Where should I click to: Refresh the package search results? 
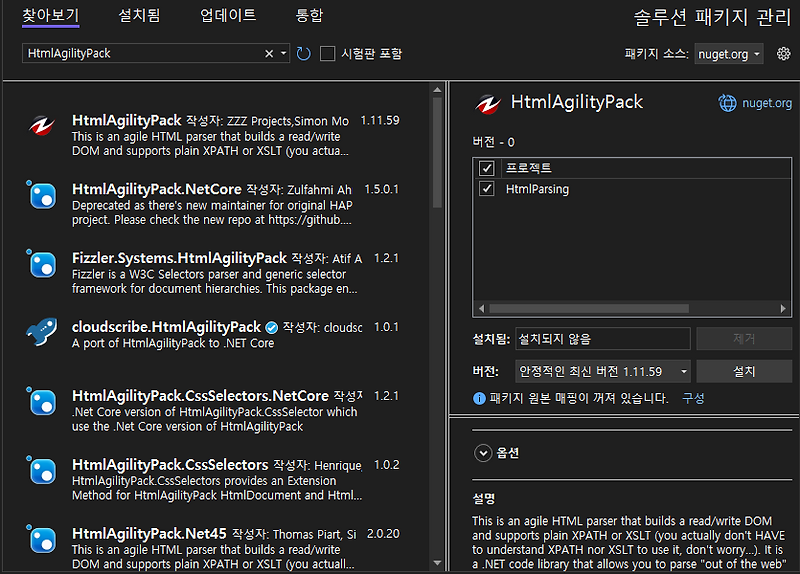click(x=304, y=54)
